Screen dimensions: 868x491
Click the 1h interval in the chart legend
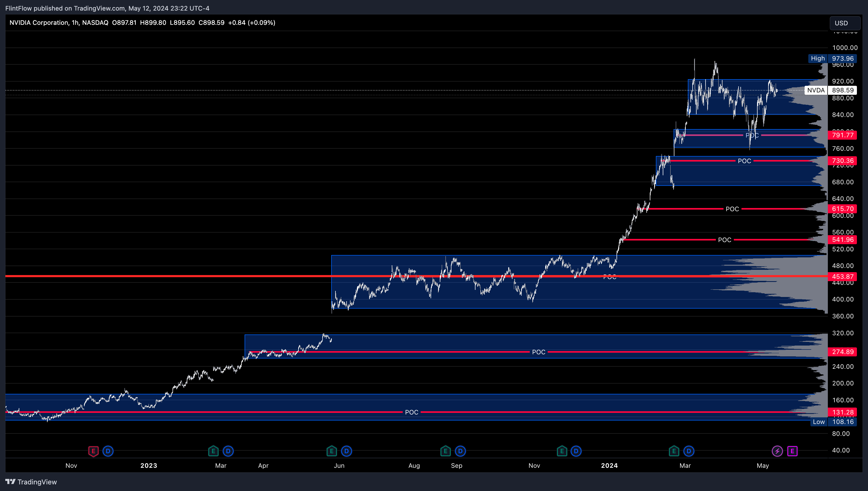[75, 23]
